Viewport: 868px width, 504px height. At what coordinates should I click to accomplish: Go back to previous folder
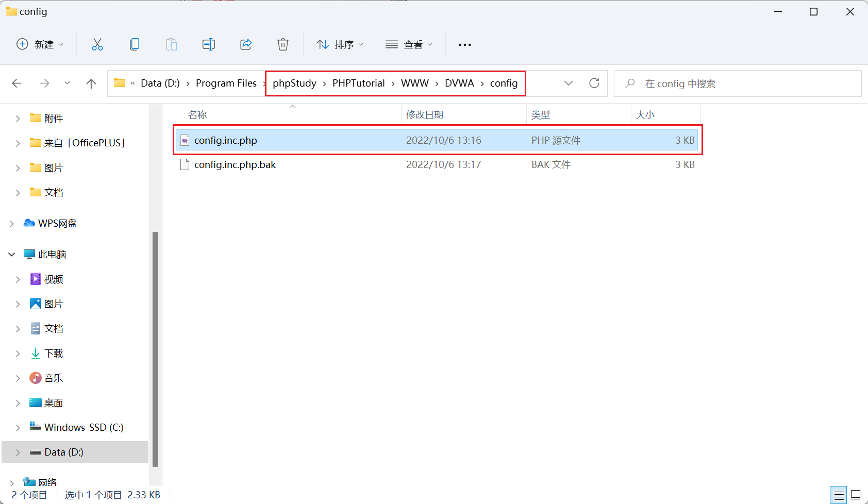(17, 83)
